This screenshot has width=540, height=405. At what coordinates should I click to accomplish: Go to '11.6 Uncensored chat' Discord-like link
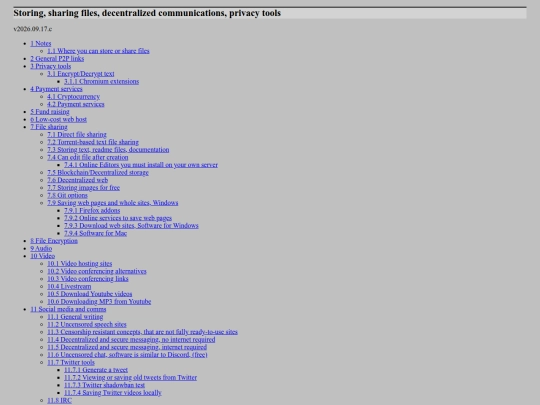(x=127, y=354)
